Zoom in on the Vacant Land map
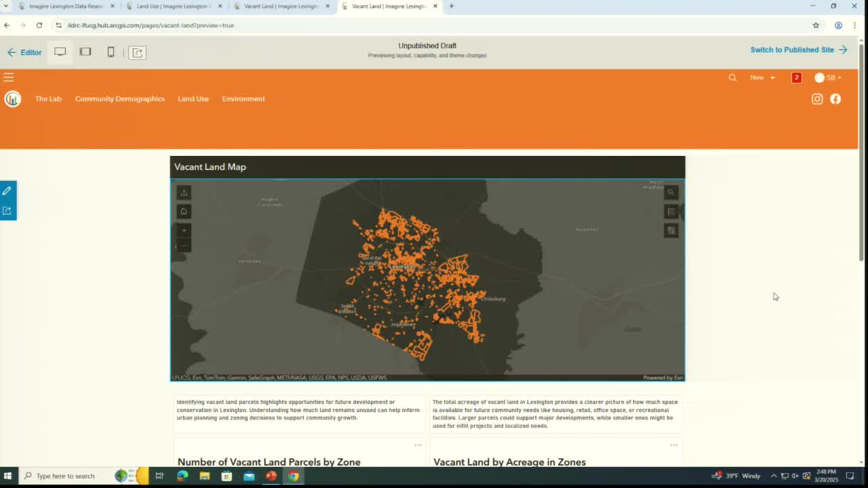The height and width of the screenshot is (488, 868). click(x=184, y=230)
